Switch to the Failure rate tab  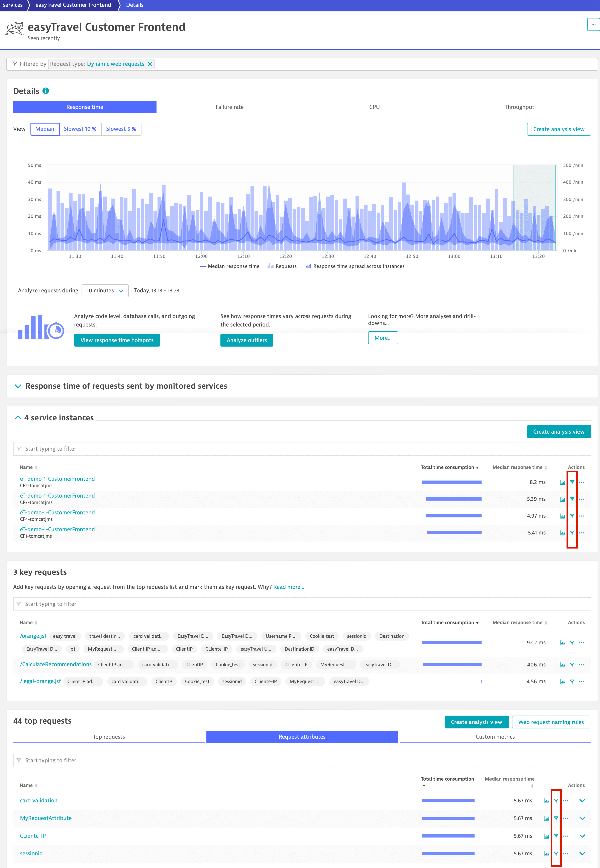229,107
